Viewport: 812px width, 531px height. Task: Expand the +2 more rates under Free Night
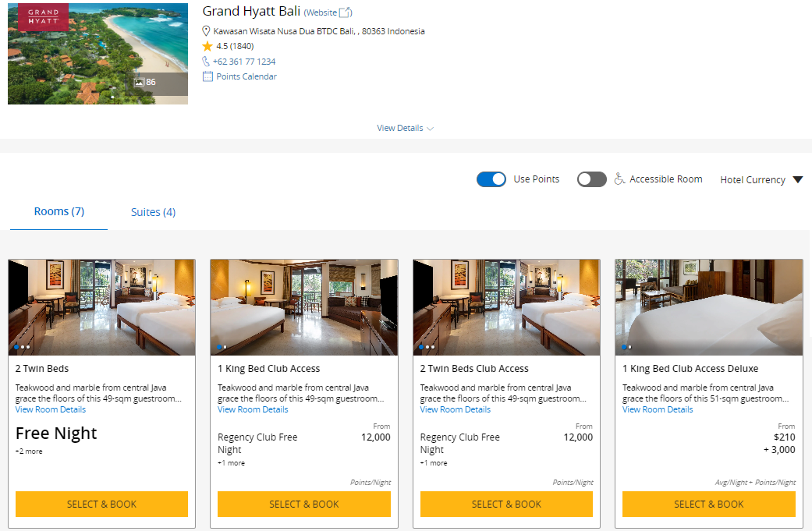28,451
